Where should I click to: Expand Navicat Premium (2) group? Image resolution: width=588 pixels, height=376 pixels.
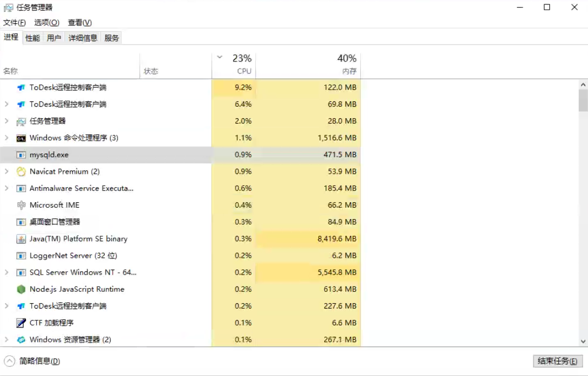[x=6, y=172]
